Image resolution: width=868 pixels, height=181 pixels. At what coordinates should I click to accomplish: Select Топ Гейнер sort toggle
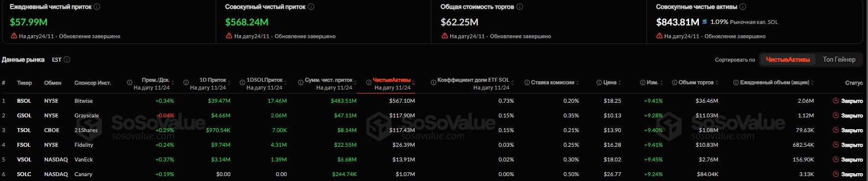839,60
